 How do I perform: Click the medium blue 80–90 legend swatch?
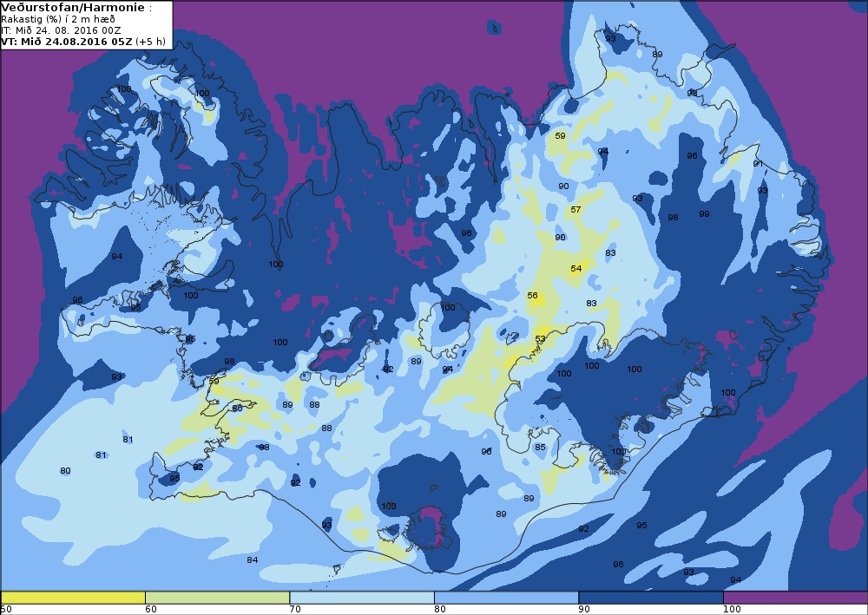(x=507, y=598)
